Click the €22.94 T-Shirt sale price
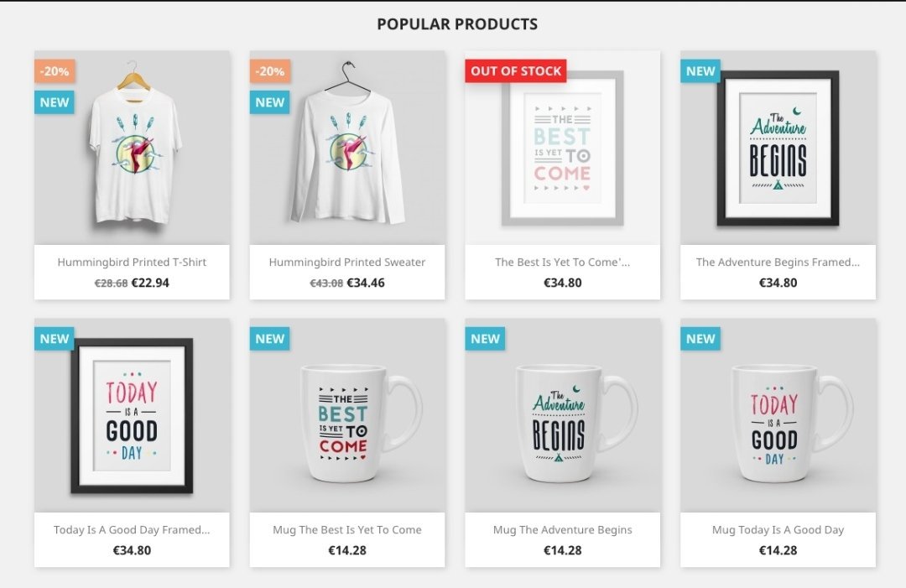 point(150,283)
